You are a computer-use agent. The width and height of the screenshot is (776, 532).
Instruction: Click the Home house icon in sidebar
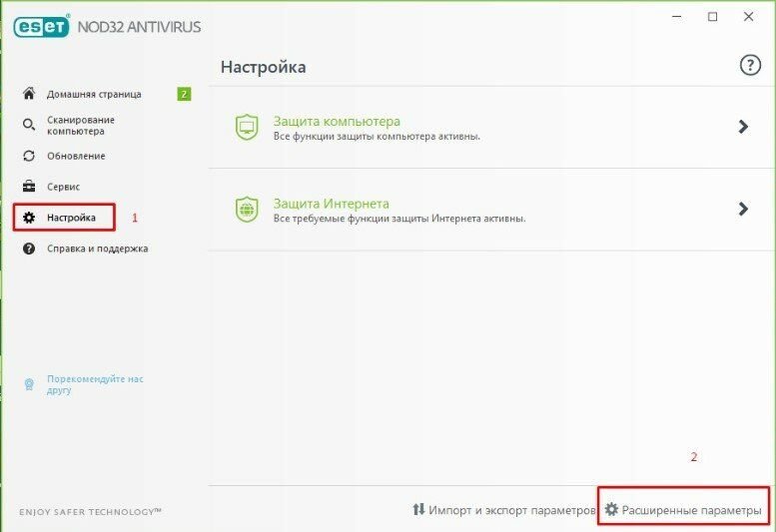28,94
